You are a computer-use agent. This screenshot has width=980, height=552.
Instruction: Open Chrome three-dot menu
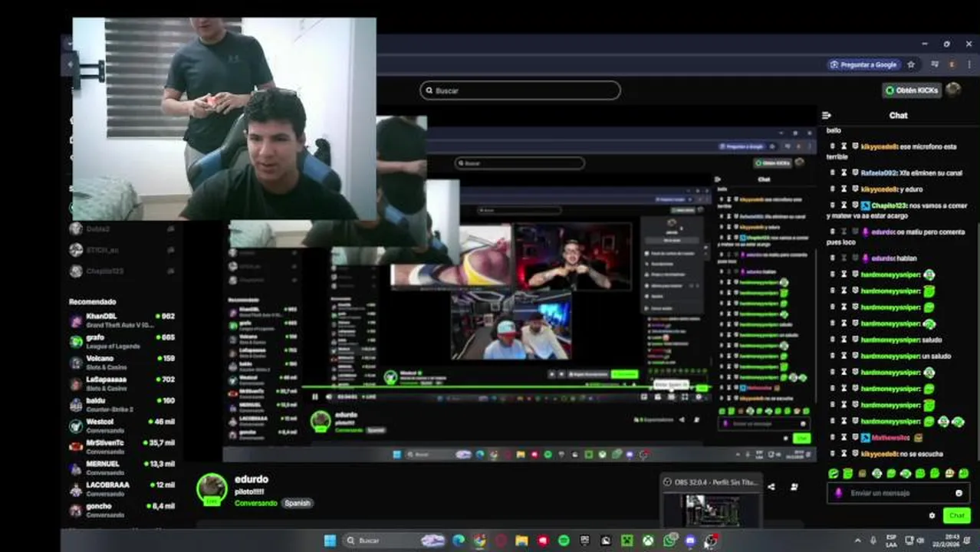(x=968, y=65)
